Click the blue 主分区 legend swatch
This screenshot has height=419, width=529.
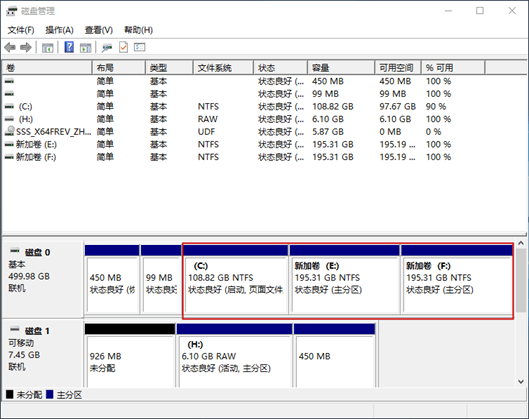pos(50,394)
